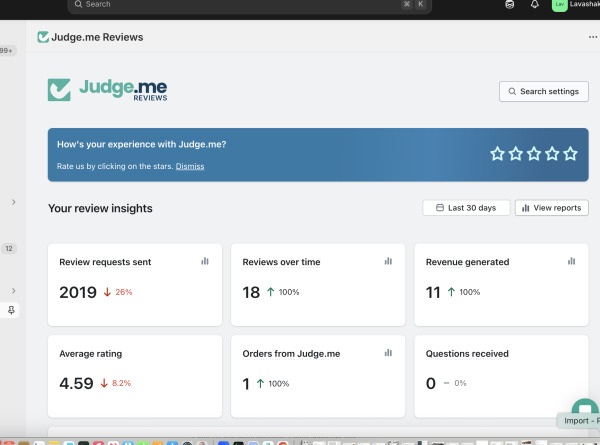Click the Reviews over time card title
The width and height of the screenshot is (600, 445).
(281, 262)
